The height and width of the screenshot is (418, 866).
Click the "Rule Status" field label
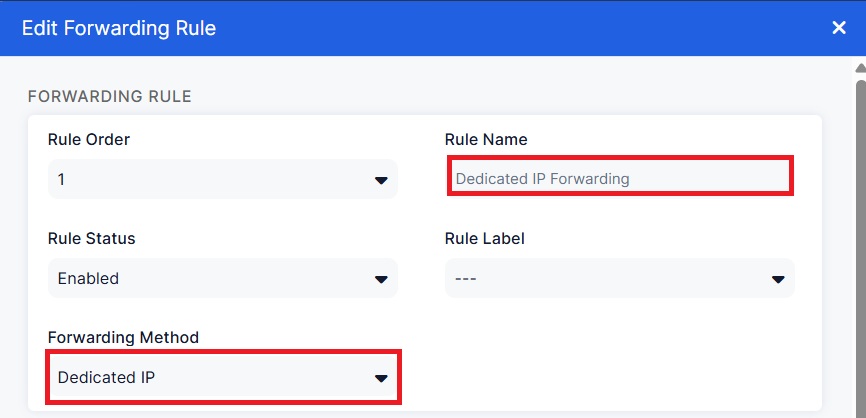(92, 238)
